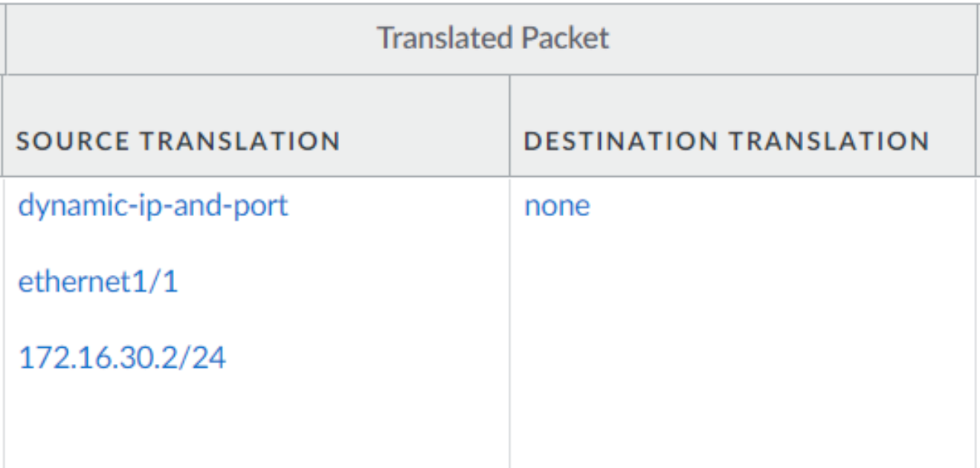Select the 172.16.30.2/24 address link
Screen dimensions: 980x468
pos(122,359)
